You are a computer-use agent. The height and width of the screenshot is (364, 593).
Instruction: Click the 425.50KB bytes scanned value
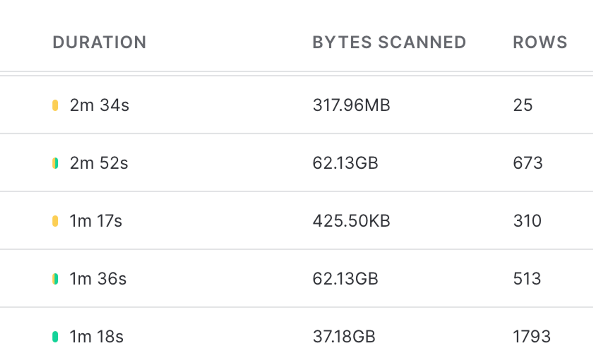tap(351, 221)
